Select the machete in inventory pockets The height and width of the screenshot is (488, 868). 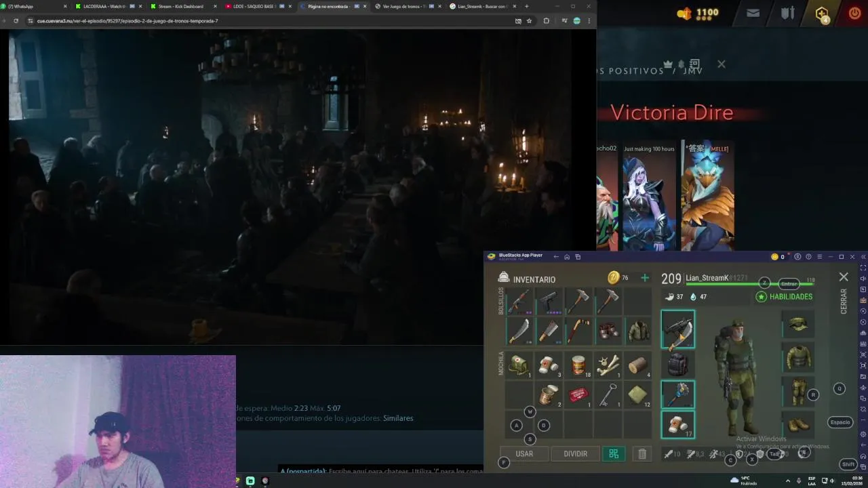pyautogui.click(x=519, y=331)
